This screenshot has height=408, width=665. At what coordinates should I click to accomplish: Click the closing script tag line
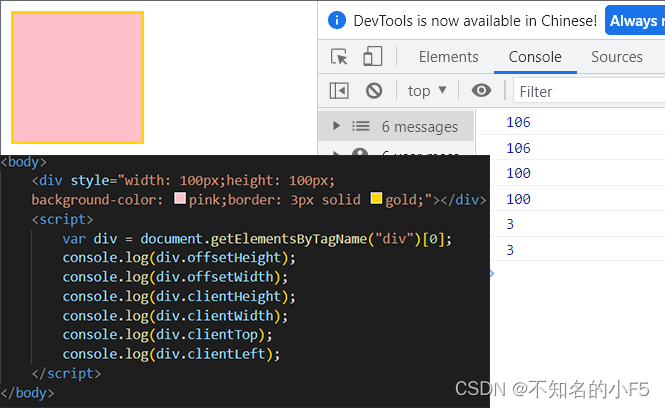coord(66,374)
